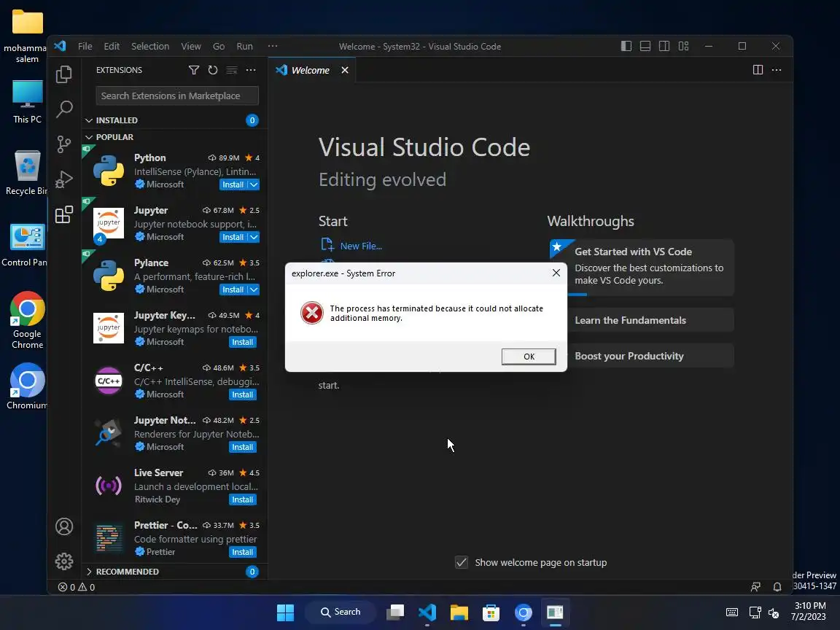This screenshot has width=840, height=630.
Task: Open the Go menu
Action: (x=219, y=46)
